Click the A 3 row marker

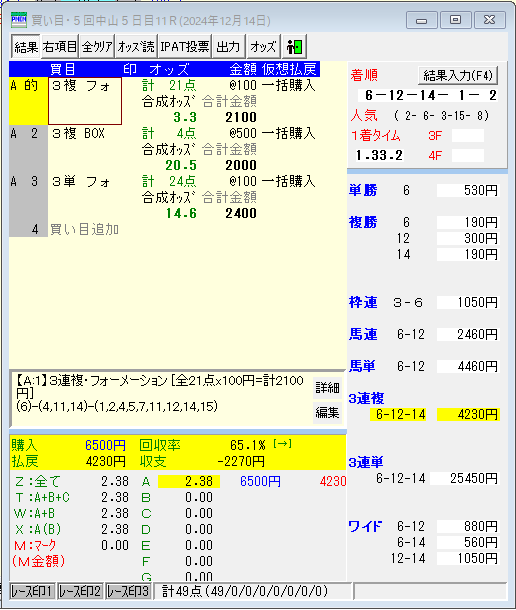tap(28, 197)
